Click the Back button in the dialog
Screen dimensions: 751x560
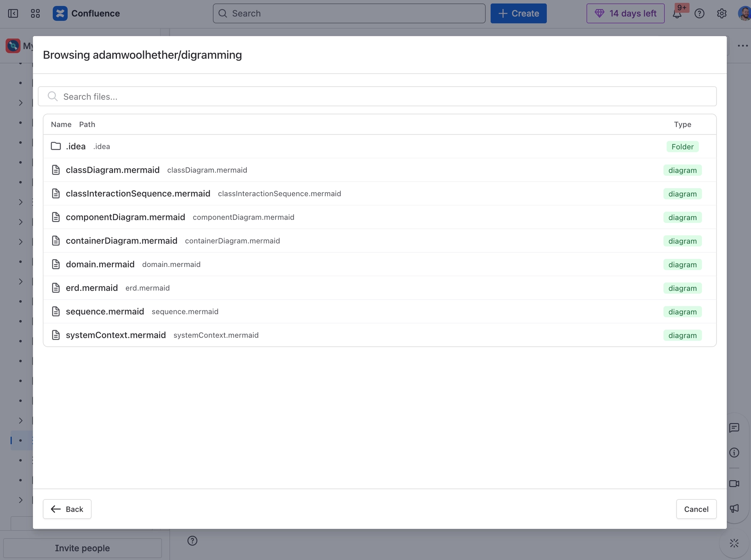click(67, 509)
